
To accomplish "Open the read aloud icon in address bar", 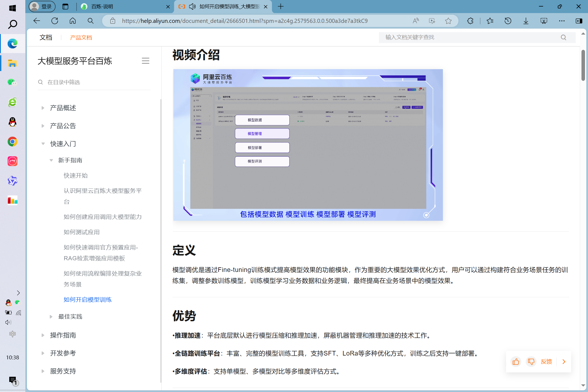I will coord(416,21).
